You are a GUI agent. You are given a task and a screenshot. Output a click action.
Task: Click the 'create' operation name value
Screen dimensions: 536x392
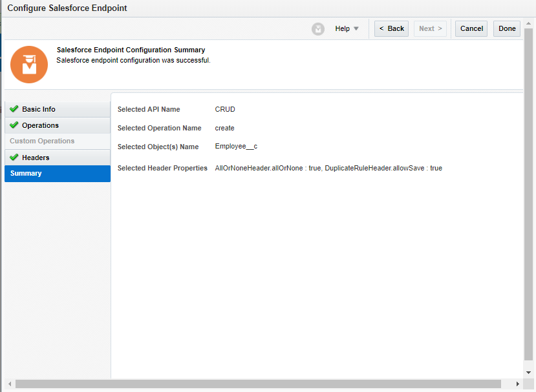(224, 128)
